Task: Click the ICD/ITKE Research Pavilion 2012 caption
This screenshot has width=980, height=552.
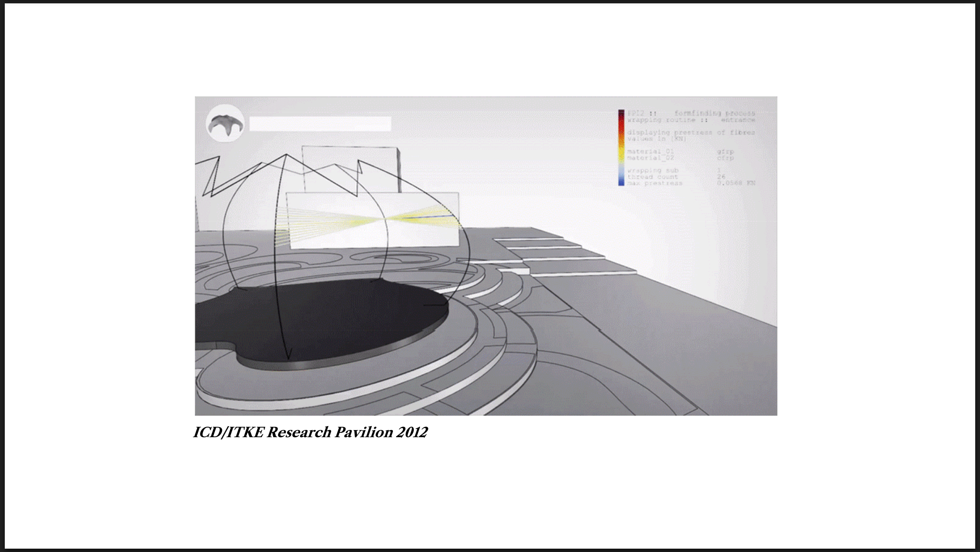Action: (x=310, y=432)
